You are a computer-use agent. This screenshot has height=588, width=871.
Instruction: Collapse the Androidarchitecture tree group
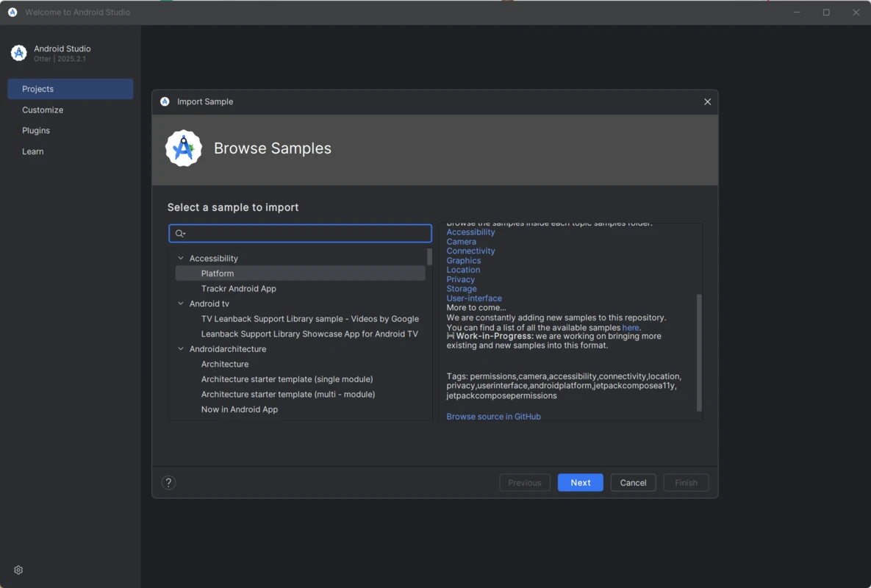click(x=181, y=348)
